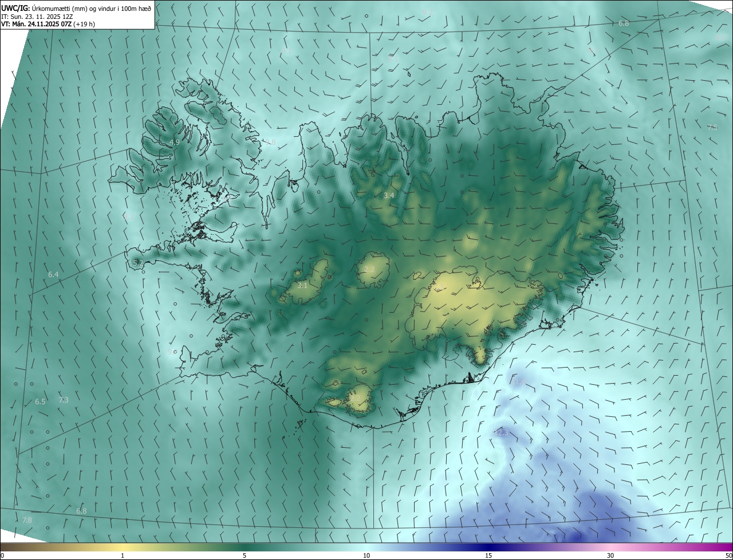Click the 6.5 value label offshore southwest
733x560 pixels.
point(40,402)
